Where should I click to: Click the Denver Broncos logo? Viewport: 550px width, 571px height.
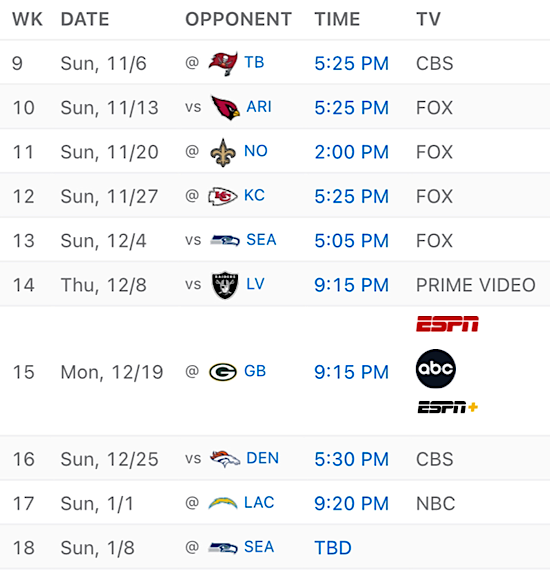[x=225, y=459]
